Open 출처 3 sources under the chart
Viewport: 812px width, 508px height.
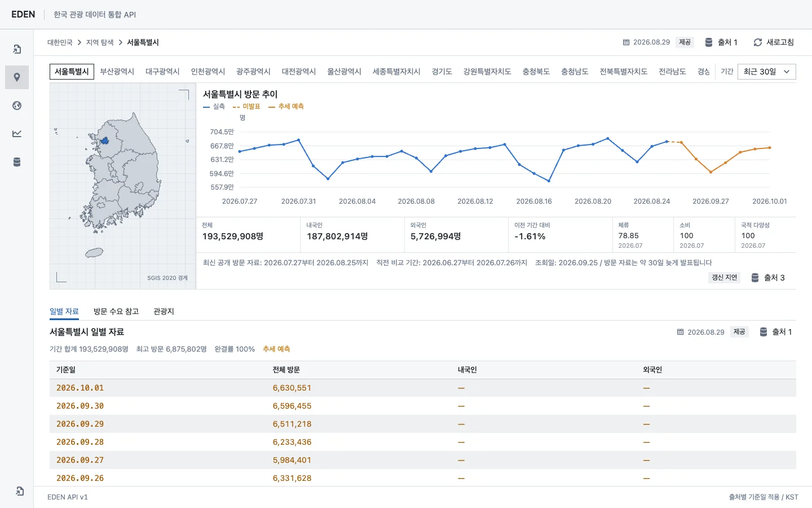[768, 278]
